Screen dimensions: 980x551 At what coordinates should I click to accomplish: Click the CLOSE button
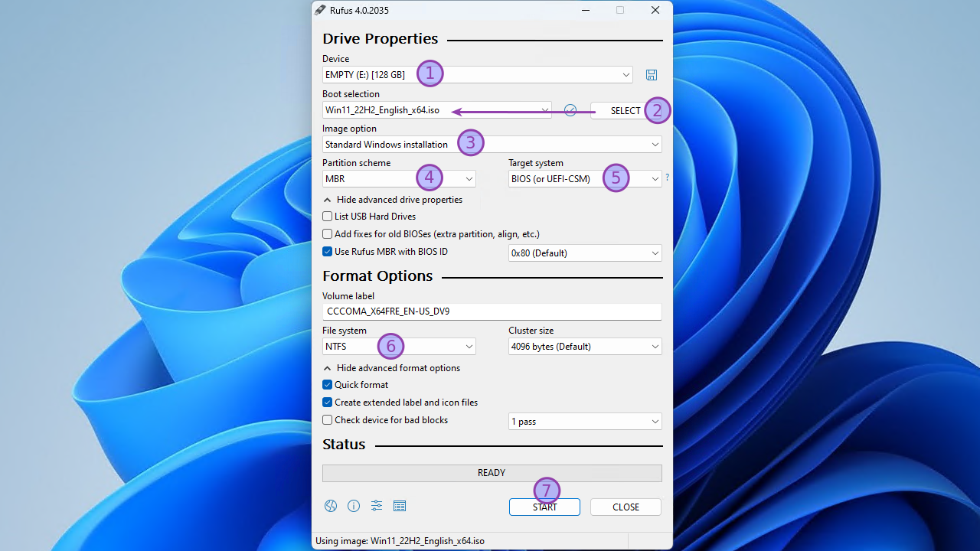click(x=626, y=507)
